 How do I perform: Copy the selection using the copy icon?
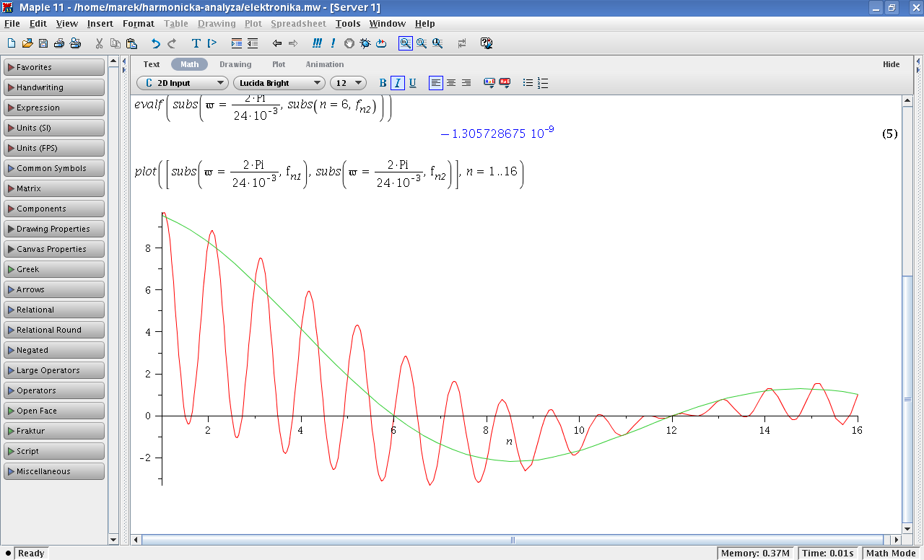tap(115, 43)
